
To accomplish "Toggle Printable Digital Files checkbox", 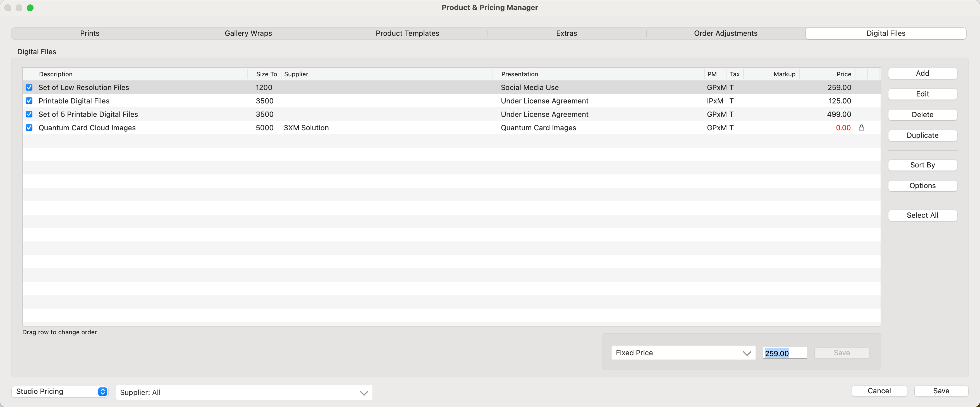I will [x=29, y=101].
